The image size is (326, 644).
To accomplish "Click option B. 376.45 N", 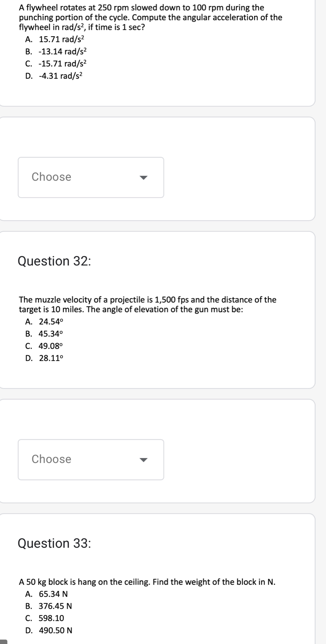I will (49, 606).
